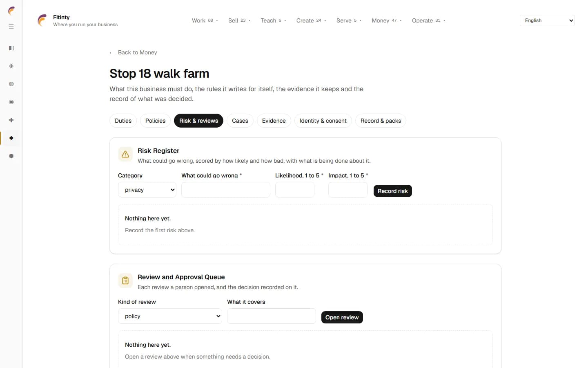The image size is (588, 368).
Task: Open the Money menu
Action: (387, 20)
